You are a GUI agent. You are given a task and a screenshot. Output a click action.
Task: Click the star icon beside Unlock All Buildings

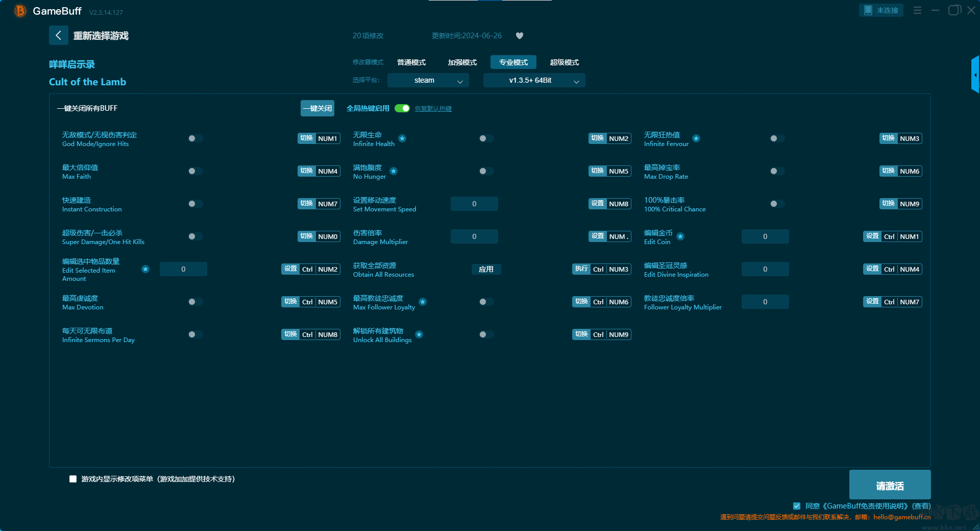click(x=419, y=334)
